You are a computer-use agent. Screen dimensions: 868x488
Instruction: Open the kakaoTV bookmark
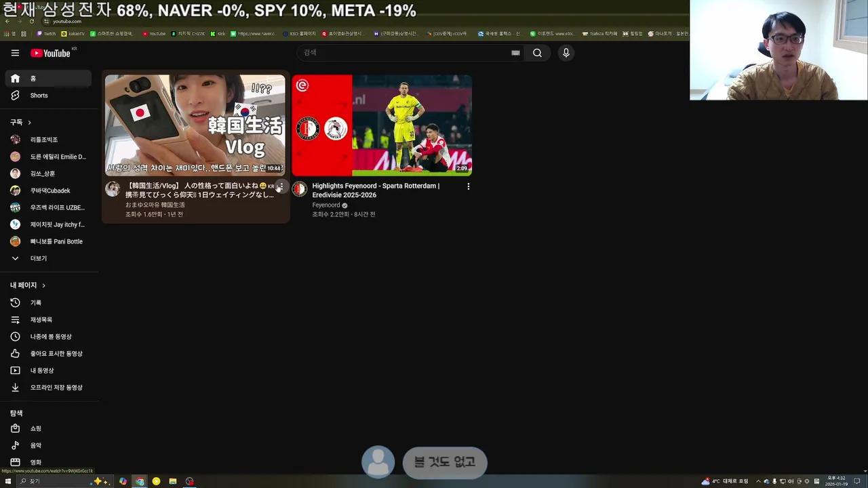coord(73,33)
